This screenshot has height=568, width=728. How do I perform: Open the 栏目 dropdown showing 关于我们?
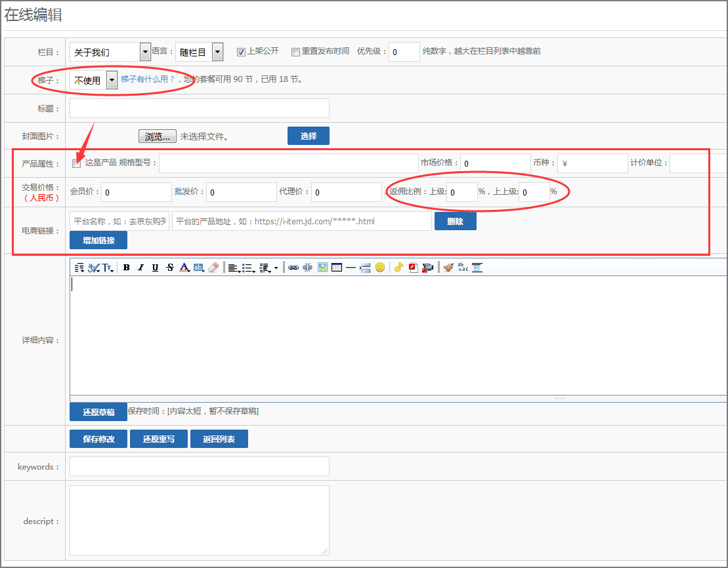click(110, 52)
